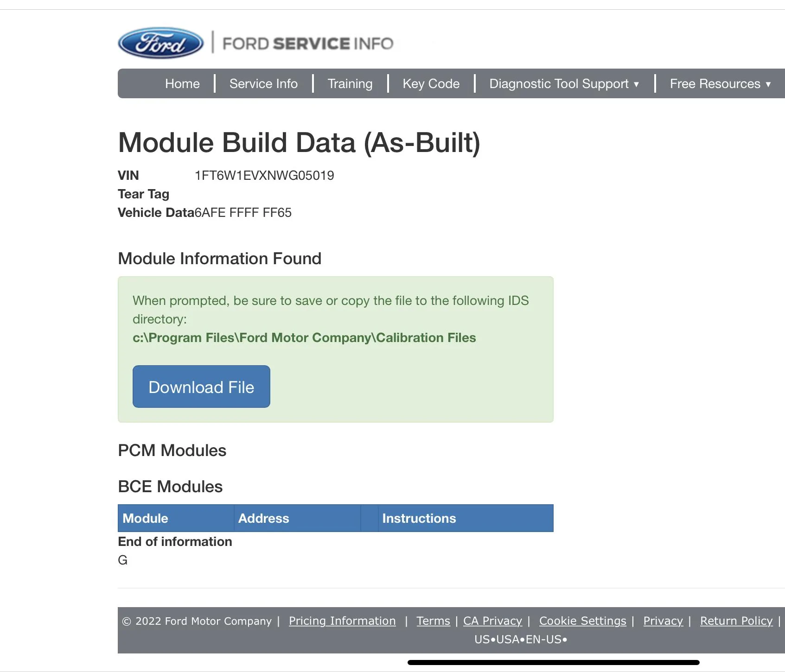
Task: Open the Terms footer link
Action: [x=433, y=621]
